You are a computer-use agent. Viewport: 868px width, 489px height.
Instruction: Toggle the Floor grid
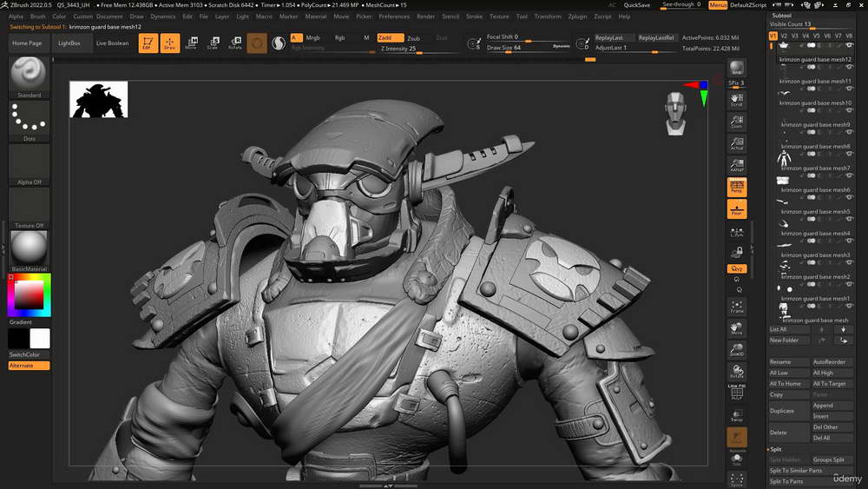736,209
